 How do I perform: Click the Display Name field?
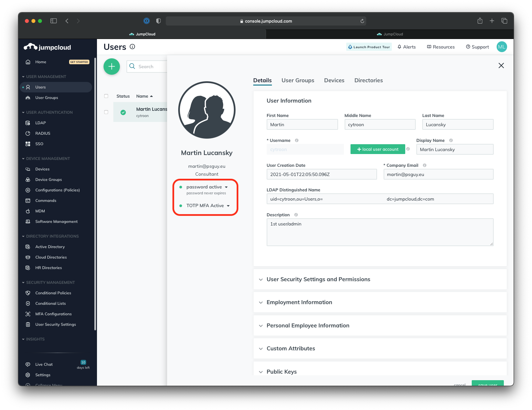click(455, 149)
